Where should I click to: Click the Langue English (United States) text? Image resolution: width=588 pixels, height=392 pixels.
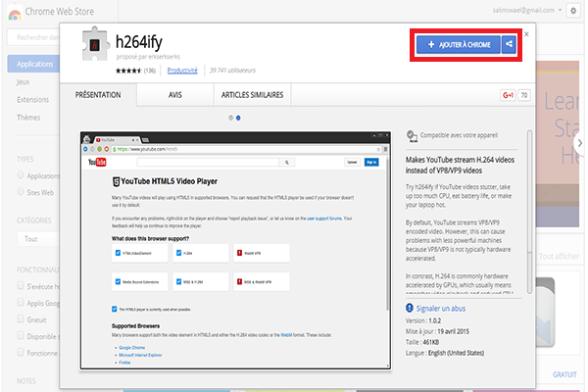[445, 353]
